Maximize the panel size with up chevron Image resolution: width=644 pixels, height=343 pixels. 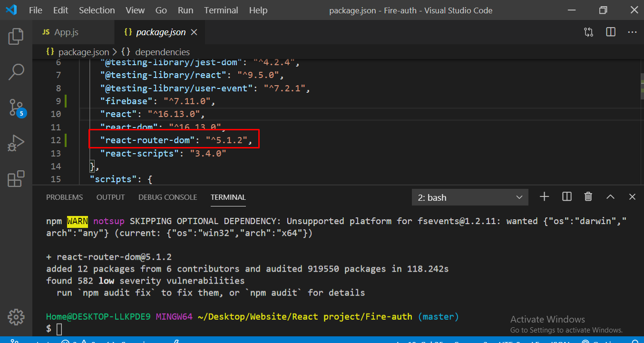pos(610,196)
